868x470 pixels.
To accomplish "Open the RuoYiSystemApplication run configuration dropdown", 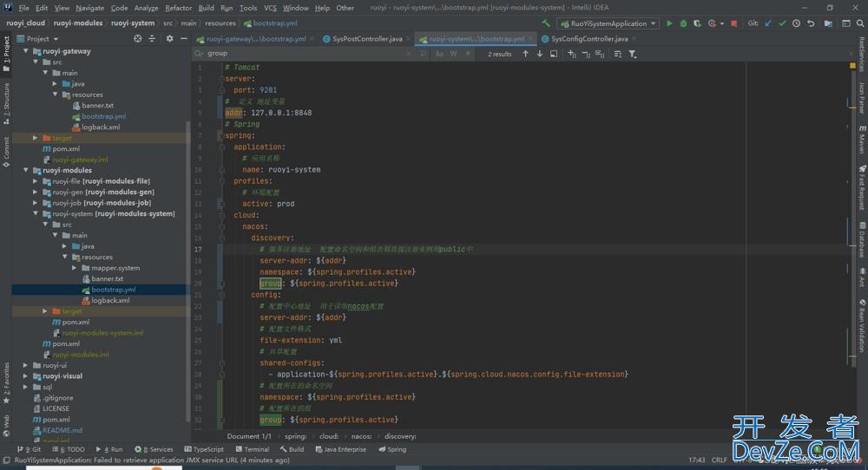I will [608, 23].
